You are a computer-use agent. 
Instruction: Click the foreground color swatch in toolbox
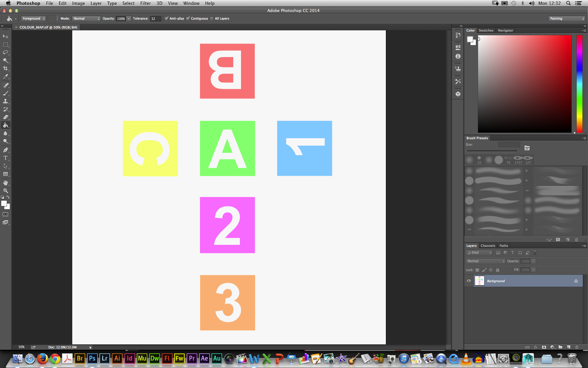tap(4, 204)
